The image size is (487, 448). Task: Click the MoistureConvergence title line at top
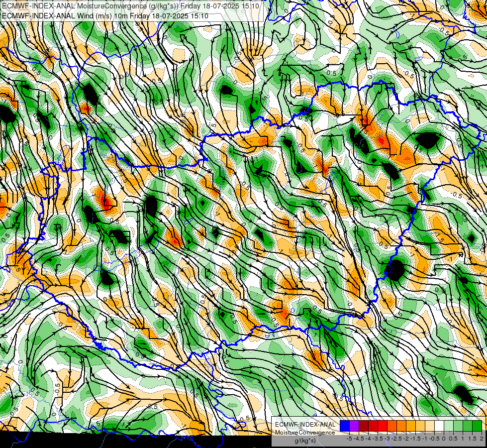pyautogui.click(x=130, y=6)
